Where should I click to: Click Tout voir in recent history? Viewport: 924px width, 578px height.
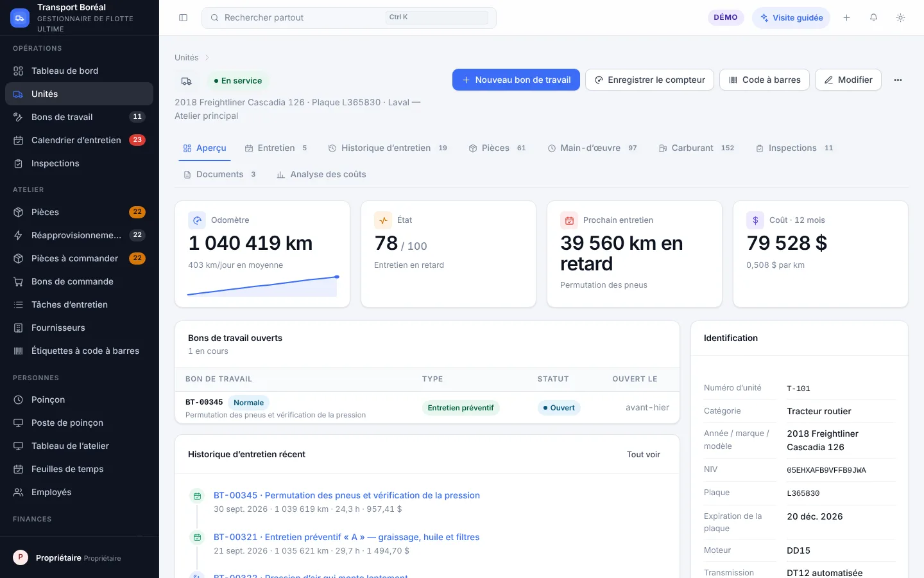pos(643,455)
